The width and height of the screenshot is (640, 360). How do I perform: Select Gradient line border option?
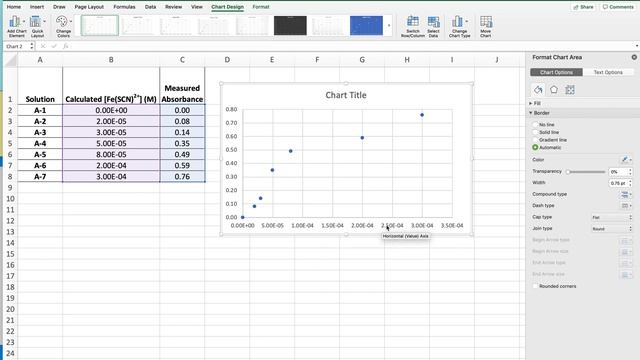535,140
